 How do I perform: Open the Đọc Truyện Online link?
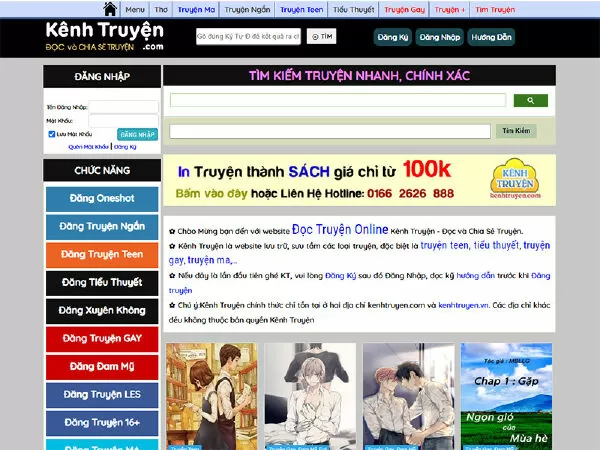(x=340, y=230)
